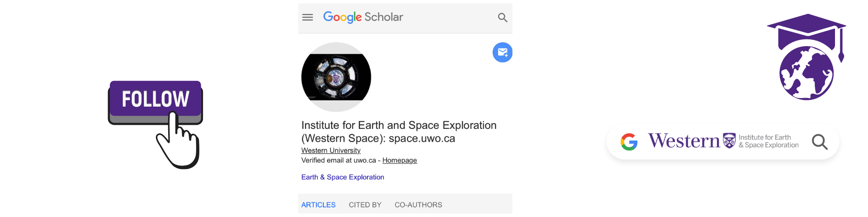
Task: Switch to the CITED BY tab
Action: 365,205
